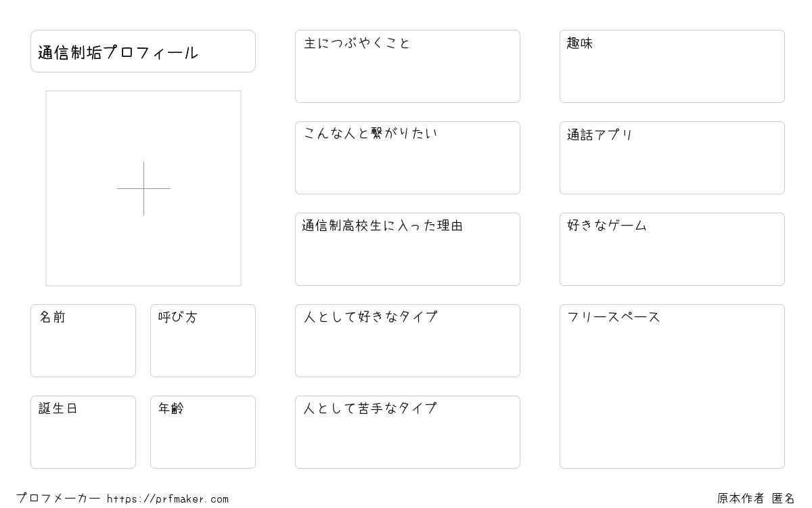Click the 主につぶやくこと box
Screen dimensions: 812x508
[x=407, y=66]
